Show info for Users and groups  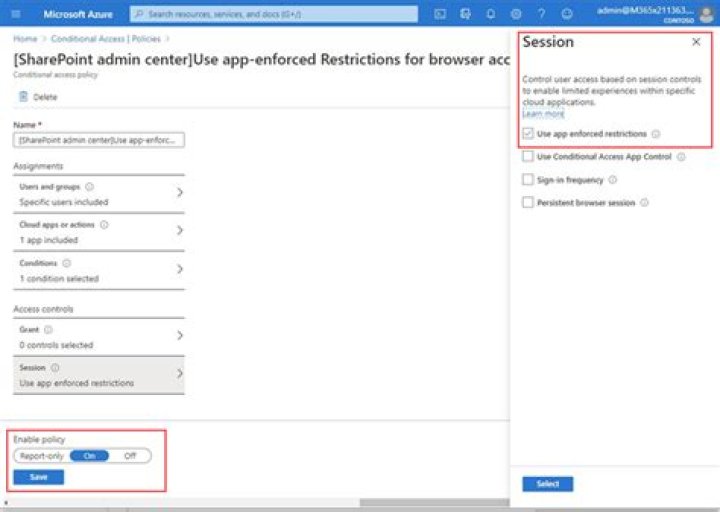pyautogui.click(x=90, y=186)
